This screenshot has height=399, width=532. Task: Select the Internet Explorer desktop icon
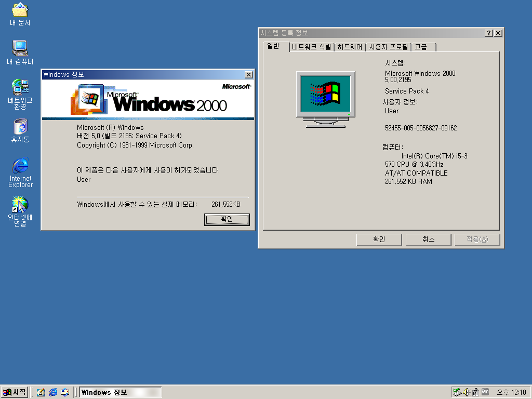pos(20,172)
